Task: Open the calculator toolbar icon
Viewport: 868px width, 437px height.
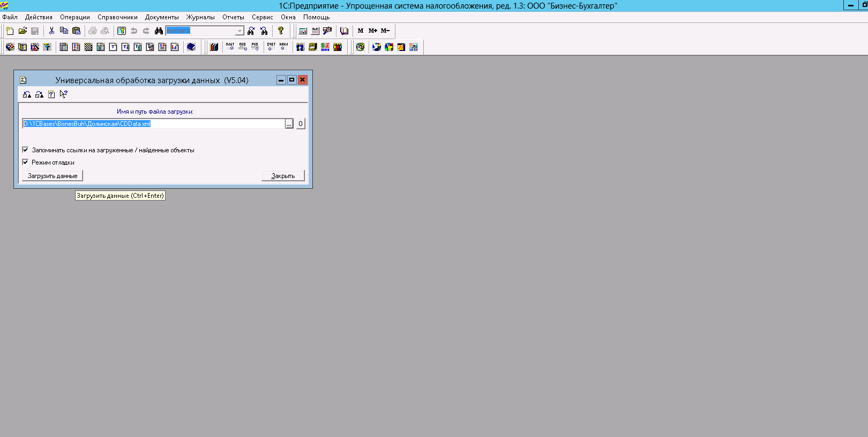Action: (x=303, y=31)
